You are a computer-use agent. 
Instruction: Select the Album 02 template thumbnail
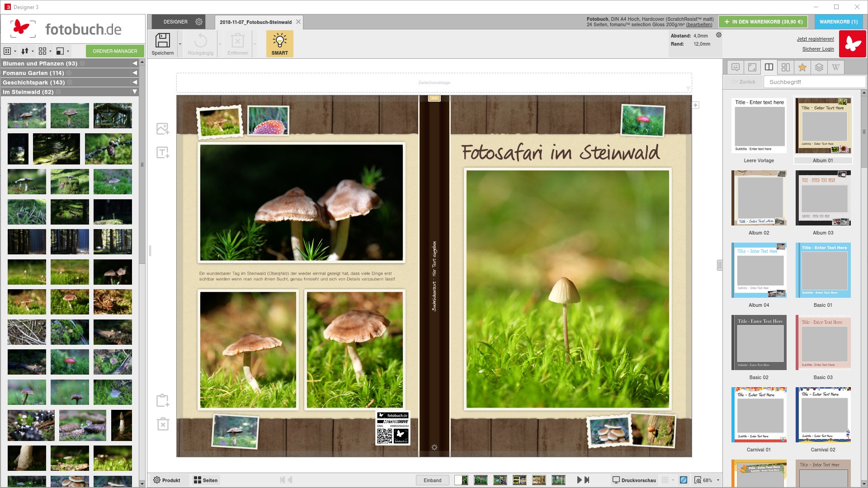pyautogui.click(x=759, y=198)
